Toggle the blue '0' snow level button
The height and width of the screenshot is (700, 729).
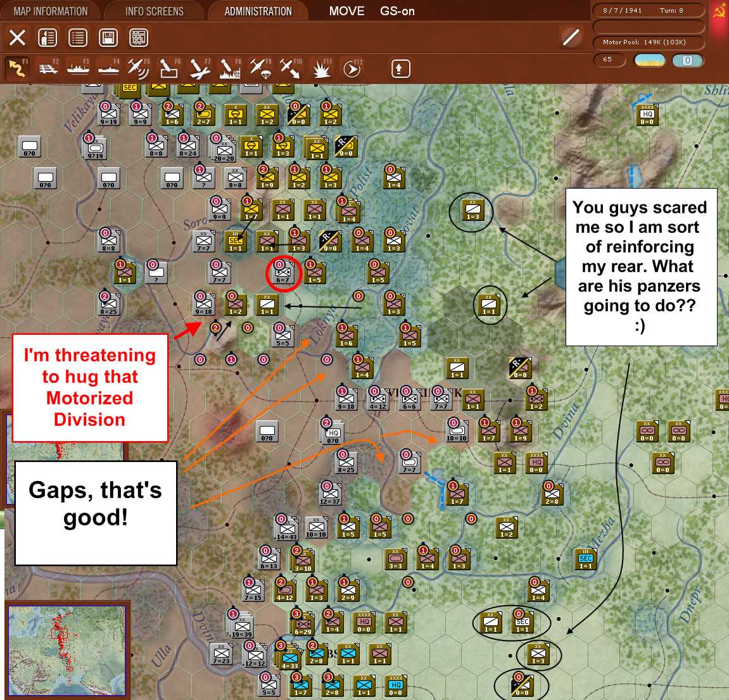point(688,60)
